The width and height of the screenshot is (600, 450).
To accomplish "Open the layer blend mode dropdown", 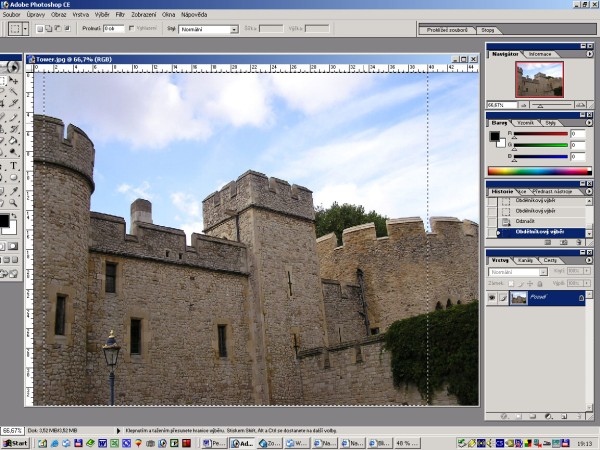I will coord(518,271).
